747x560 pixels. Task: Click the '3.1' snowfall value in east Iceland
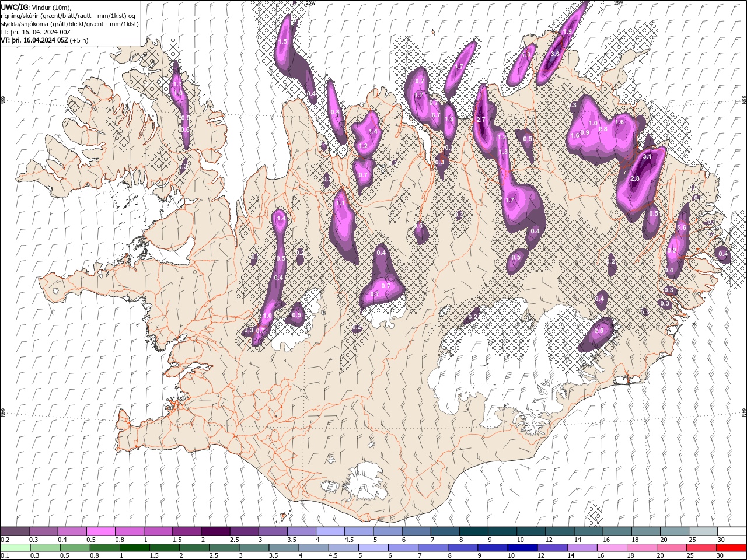point(647,156)
